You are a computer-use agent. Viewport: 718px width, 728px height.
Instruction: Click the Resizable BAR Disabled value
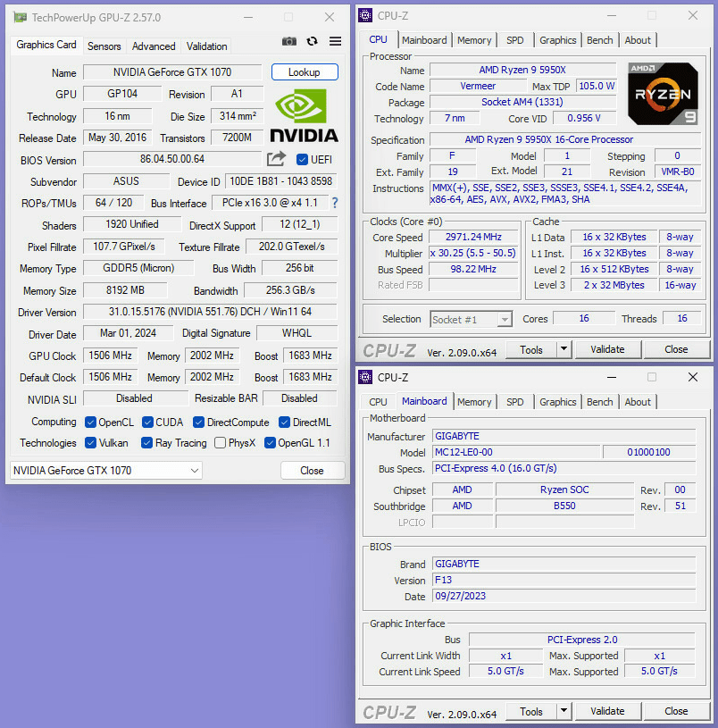click(300, 398)
